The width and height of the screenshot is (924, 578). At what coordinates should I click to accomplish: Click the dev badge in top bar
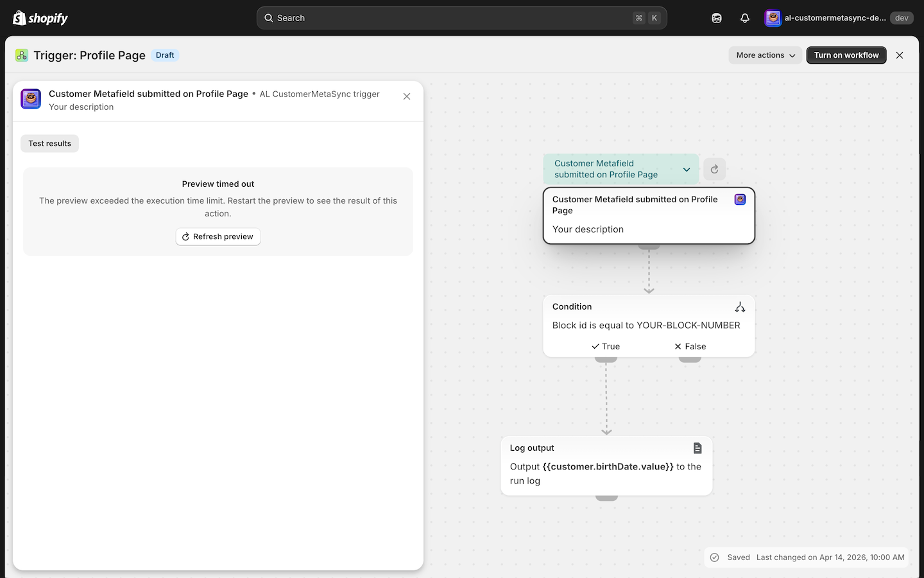click(x=902, y=18)
